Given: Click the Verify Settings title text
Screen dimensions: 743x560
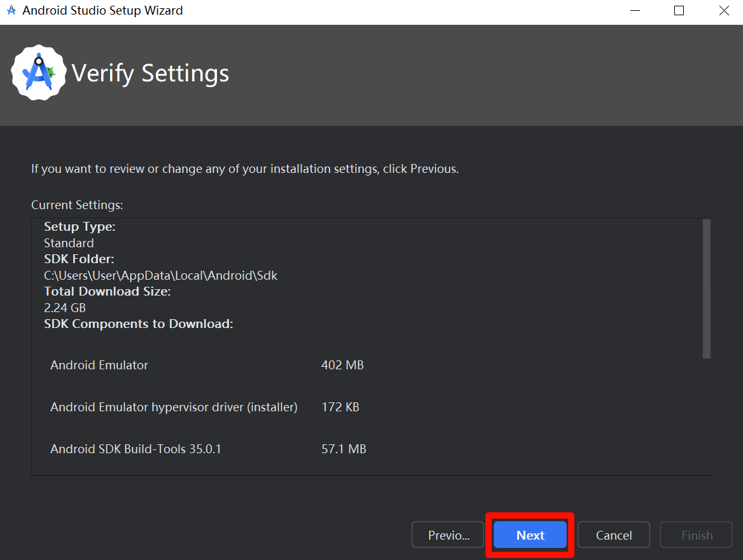Looking at the screenshot, I should point(150,73).
